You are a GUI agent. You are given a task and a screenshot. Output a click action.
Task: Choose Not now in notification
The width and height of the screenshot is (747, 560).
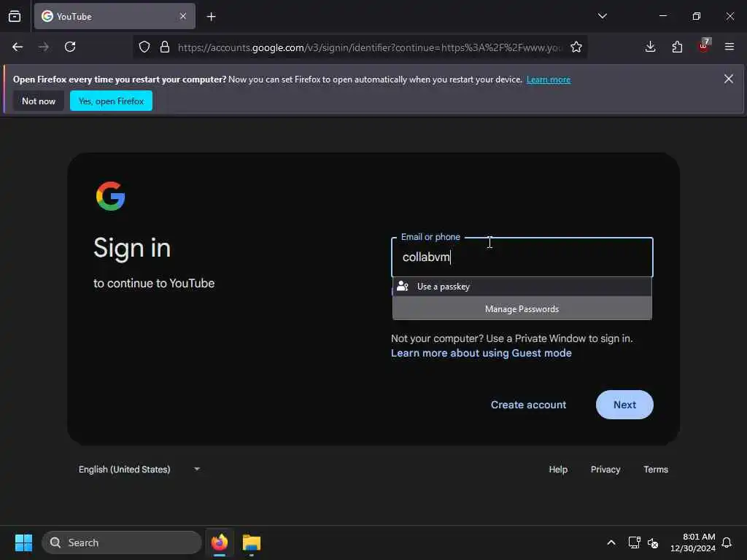39,101
